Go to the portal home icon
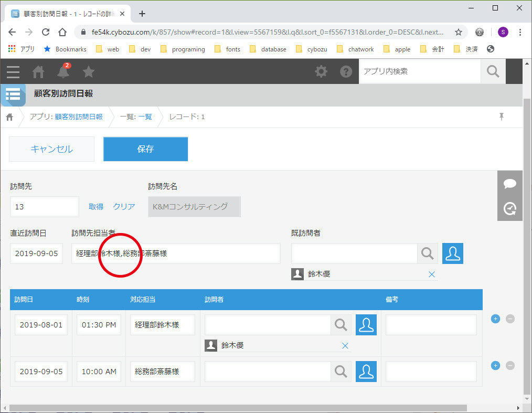Screen dimensions: 532x413 38,71
